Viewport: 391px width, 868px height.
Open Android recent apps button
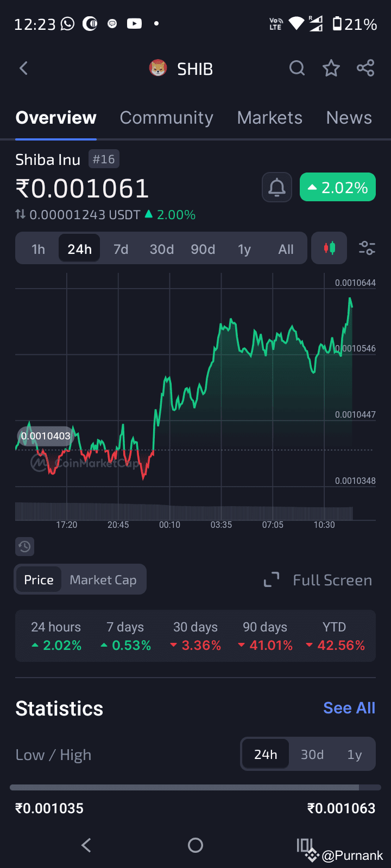(305, 845)
